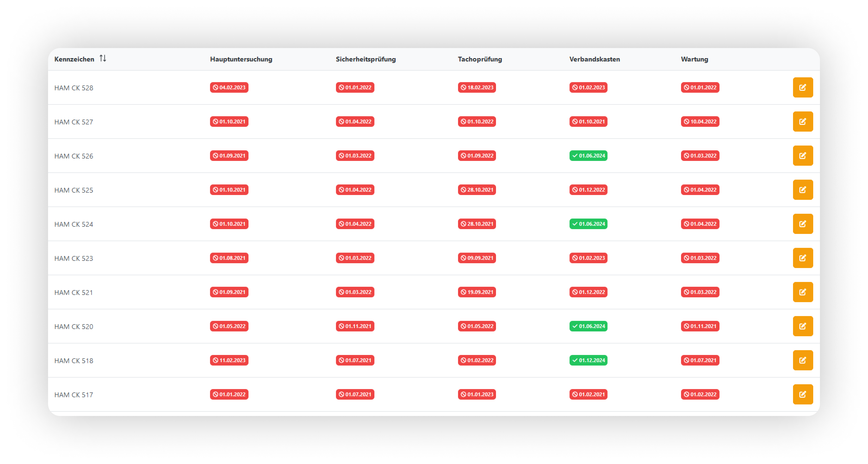
Task: Sort table by Kennzeichen arrows icon
Action: coord(103,59)
